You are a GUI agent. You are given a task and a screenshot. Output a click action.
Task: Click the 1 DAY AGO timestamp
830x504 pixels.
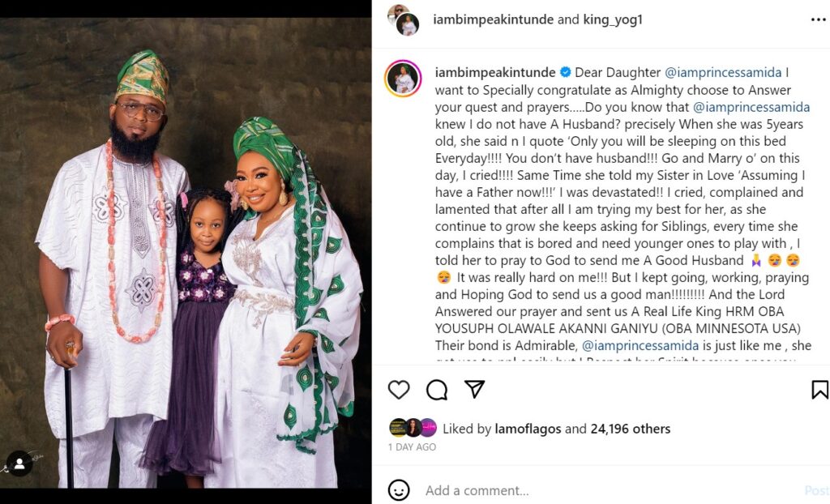tap(412, 447)
